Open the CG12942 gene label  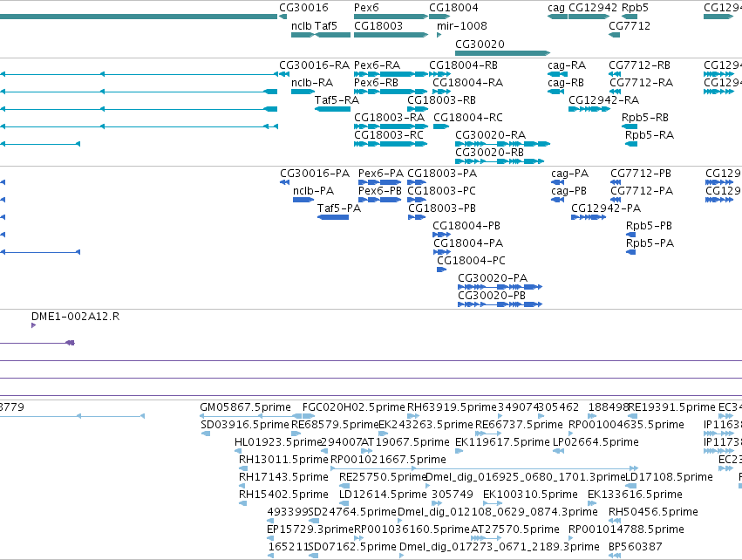coord(592,8)
